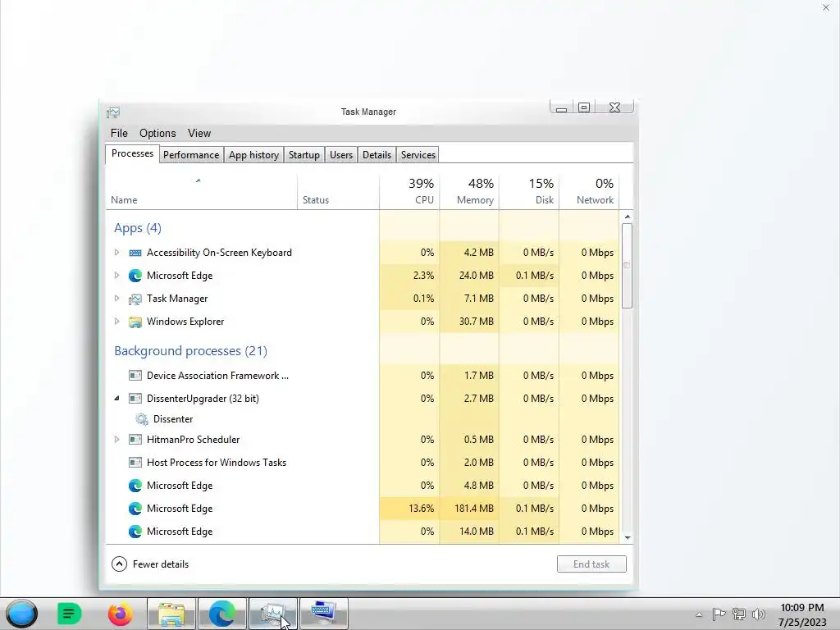Click the taskbar clock 10:09 PM
The height and width of the screenshot is (630, 840).
[x=802, y=608]
